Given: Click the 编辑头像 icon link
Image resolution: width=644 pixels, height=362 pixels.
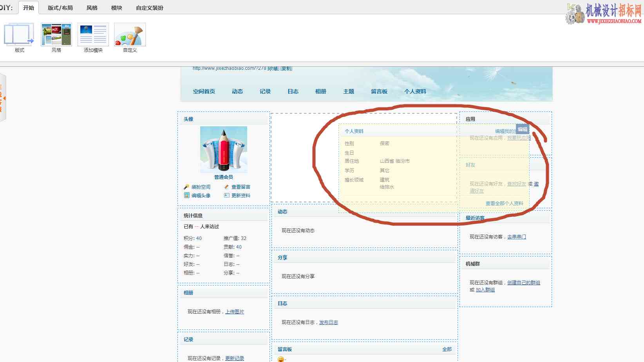Looking at the screenshot, I should [197, 195].
